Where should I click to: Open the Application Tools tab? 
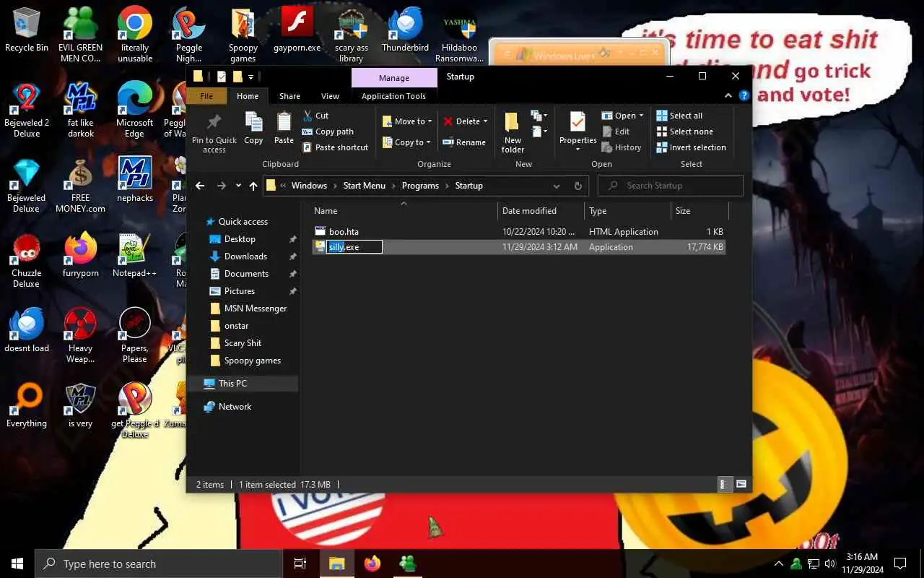coord(393,96)
